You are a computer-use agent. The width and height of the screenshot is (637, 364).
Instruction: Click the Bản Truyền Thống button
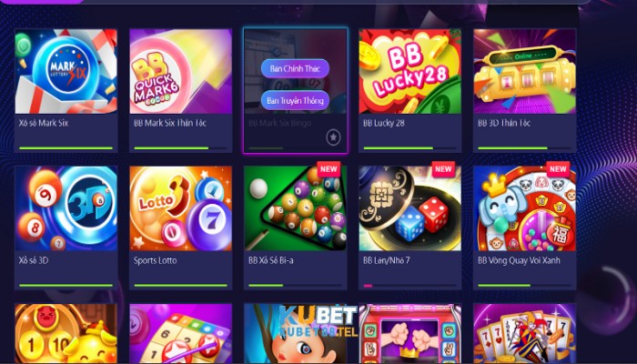[295, 100]
